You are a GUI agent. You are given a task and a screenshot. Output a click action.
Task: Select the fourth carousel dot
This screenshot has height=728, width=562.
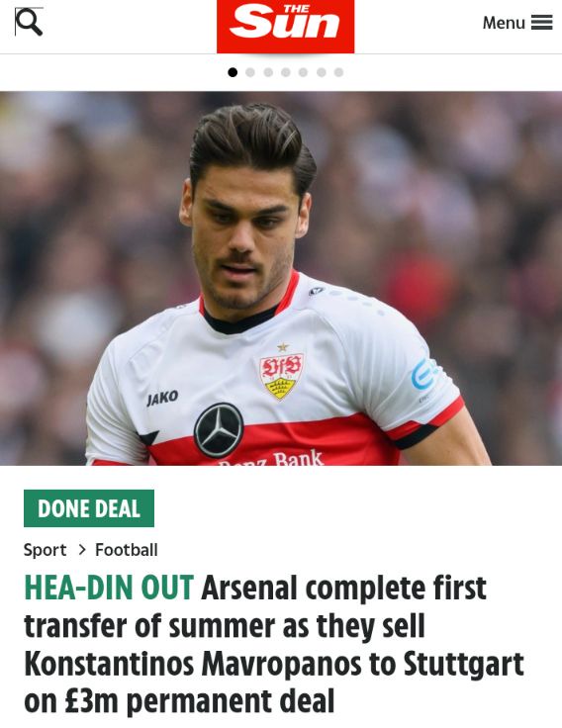tap(286, 72)
